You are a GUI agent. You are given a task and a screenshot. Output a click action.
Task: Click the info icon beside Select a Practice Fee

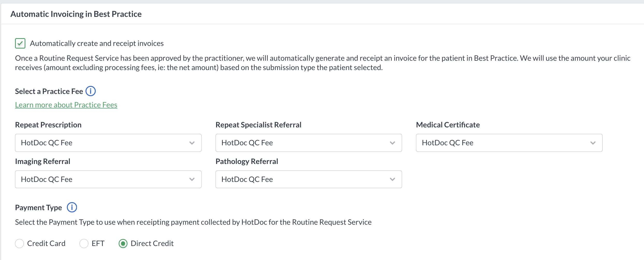[90, 91]
